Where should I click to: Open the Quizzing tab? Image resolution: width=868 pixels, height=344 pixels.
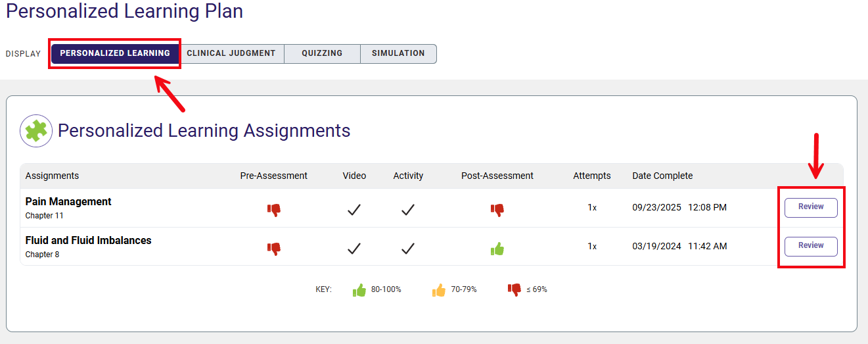[x=322, y=53]
